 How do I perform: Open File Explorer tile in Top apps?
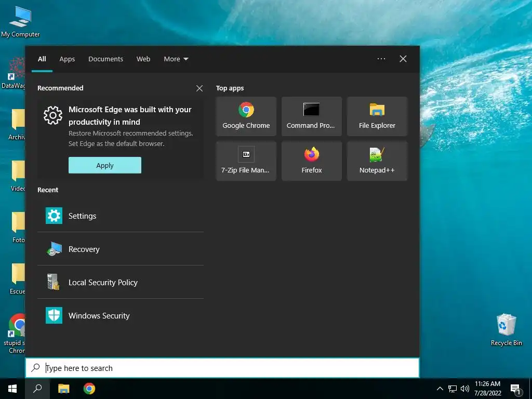pyautogui.click(x=377, y=116)
